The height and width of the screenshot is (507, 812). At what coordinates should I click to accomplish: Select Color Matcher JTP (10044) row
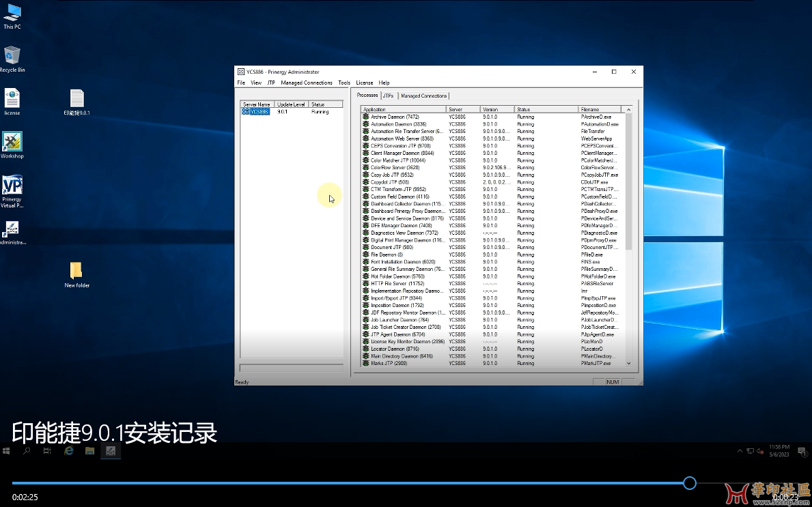pos(493,160)
